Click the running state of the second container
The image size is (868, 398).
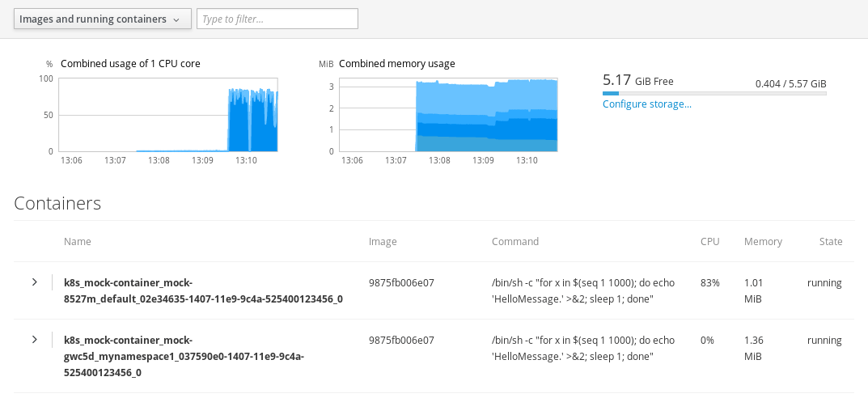coord(824,341)
